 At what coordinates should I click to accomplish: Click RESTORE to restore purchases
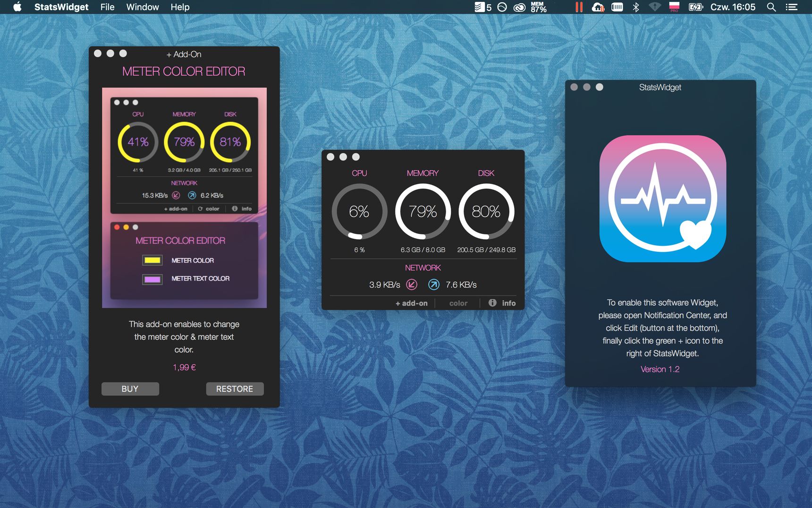point(235,389)
